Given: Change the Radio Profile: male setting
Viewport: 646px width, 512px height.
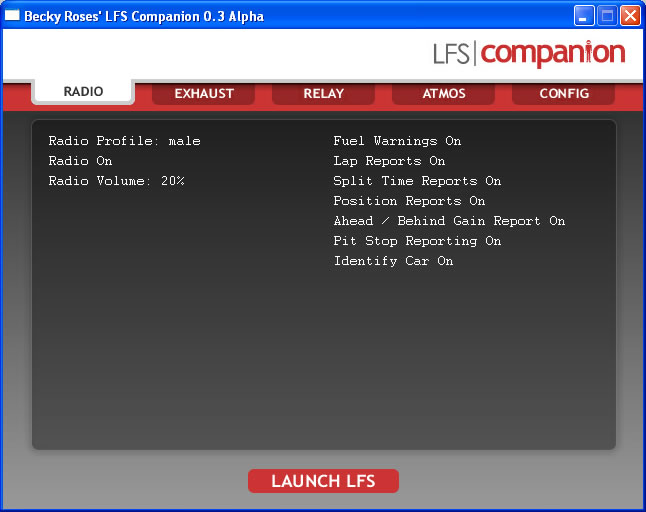Looking at the screenshot, I should coord(124,141).
